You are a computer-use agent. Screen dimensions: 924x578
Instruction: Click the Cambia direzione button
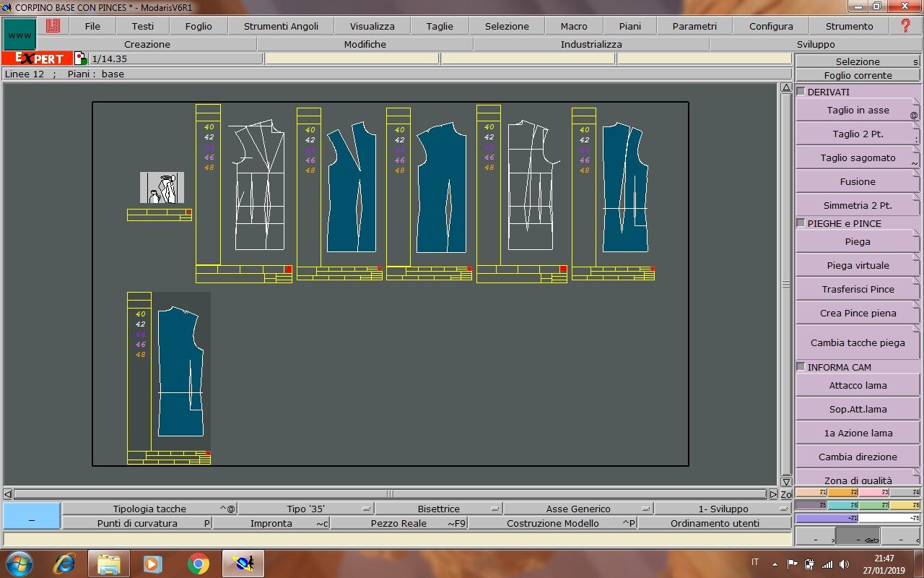coord(858,457)
